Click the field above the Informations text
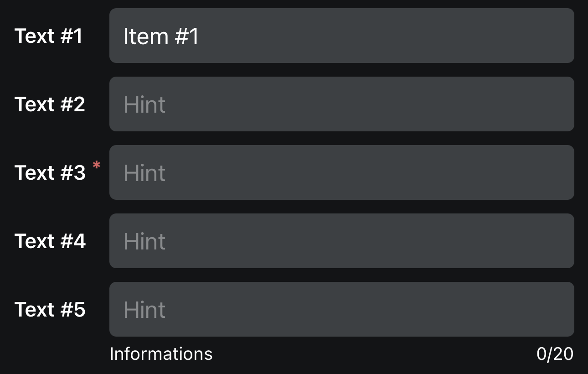Viewport: 588px width, 374px height. pyautogui.click(x=342, y=309)
